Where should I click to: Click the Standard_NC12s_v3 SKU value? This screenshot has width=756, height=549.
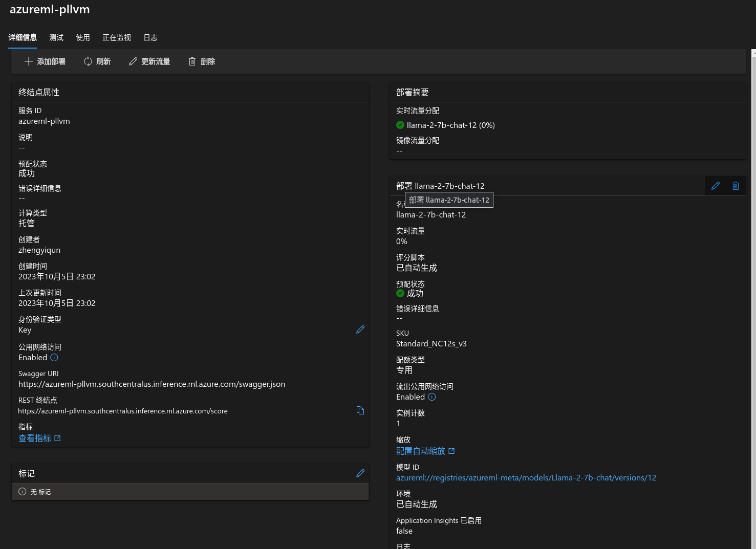(x=431, y=344)
